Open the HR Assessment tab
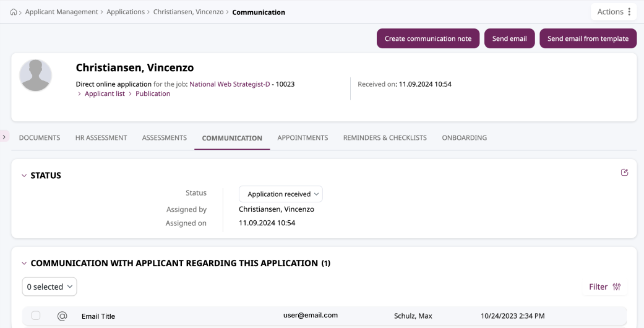Screen dimensions: 644x328 click(x=101, y=138)
